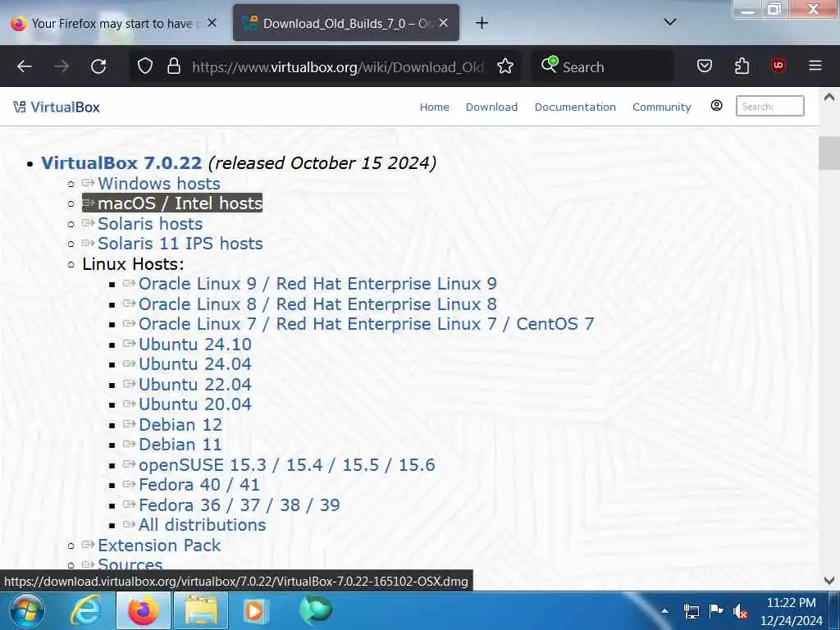Download the Ubuntu 20.04 package
The height and width of the screenshot is (630, 840).
194,404
